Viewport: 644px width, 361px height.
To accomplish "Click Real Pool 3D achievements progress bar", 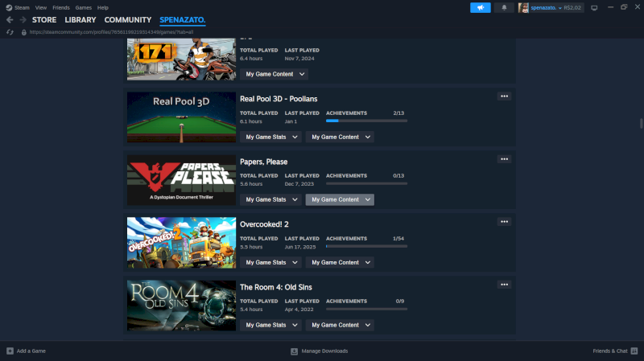I will point(367,121).
